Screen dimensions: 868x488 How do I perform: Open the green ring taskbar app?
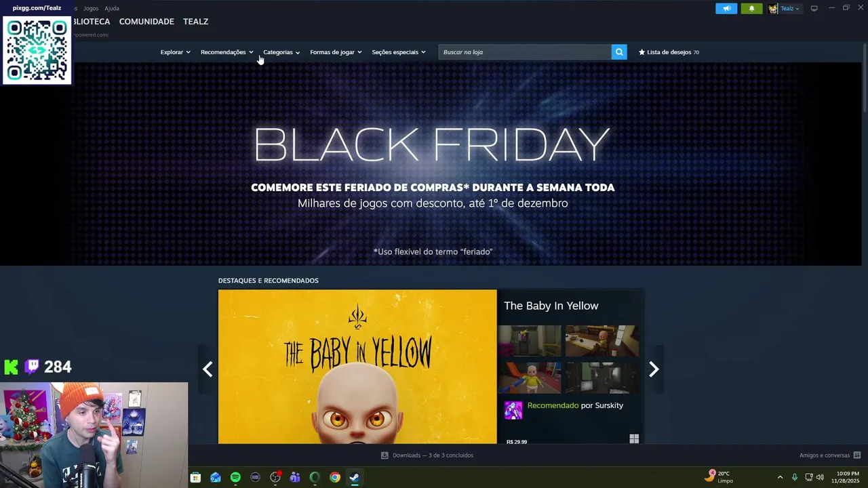coord(315,477)
